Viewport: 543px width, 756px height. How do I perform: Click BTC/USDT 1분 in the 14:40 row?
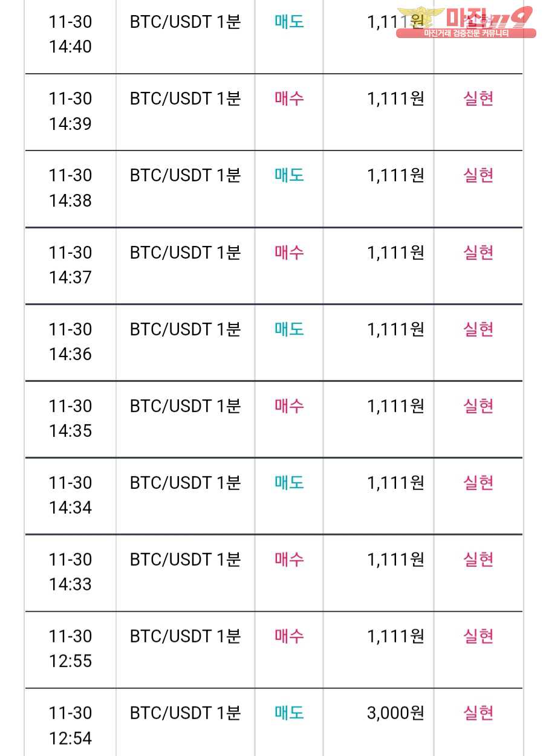point(185,22)
